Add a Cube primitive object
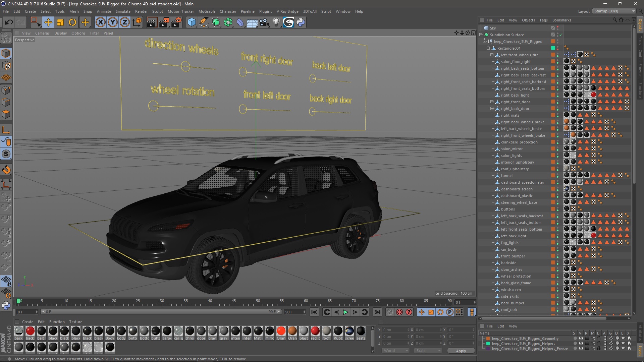 pyautogui.click(x=192, y=22)
